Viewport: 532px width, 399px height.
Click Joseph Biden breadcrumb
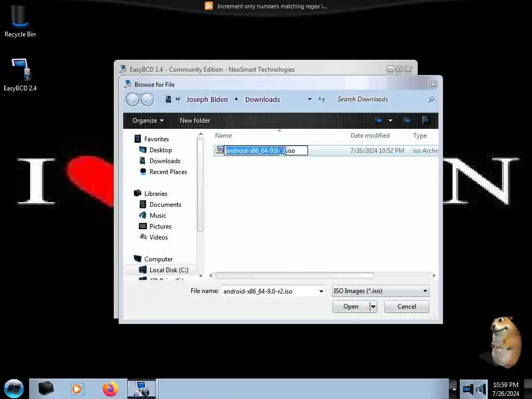click(207, 99)
